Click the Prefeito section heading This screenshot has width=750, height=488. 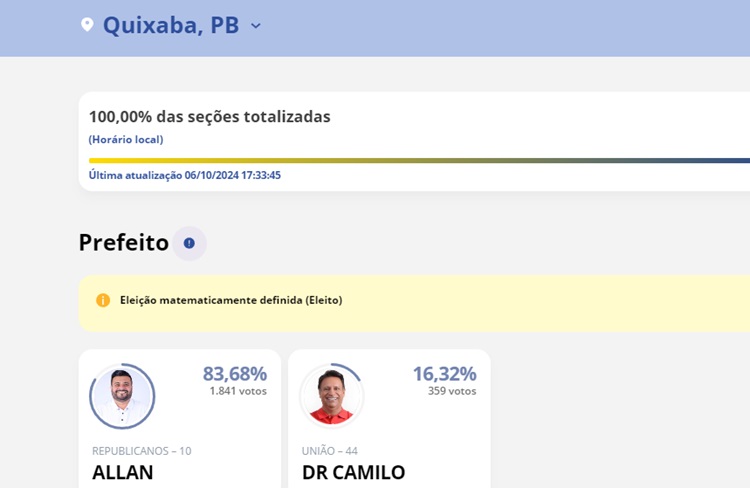coord(124,242)
